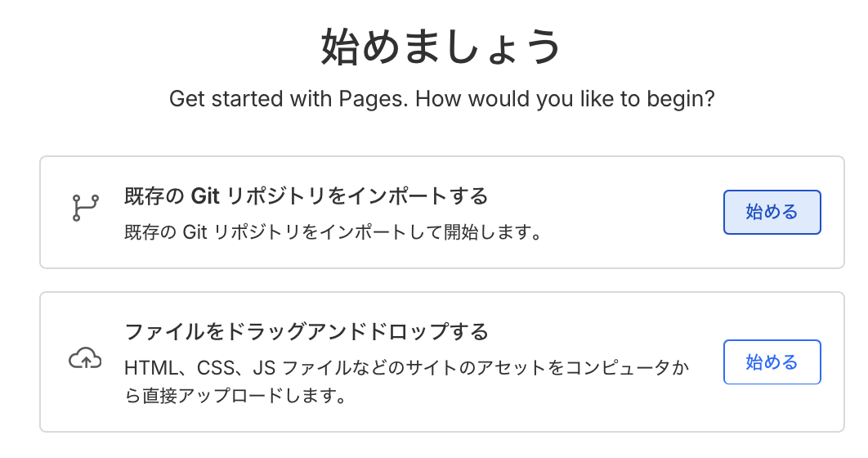Click the word CSS in upload description
868x458 pixels.
point(213,368)
